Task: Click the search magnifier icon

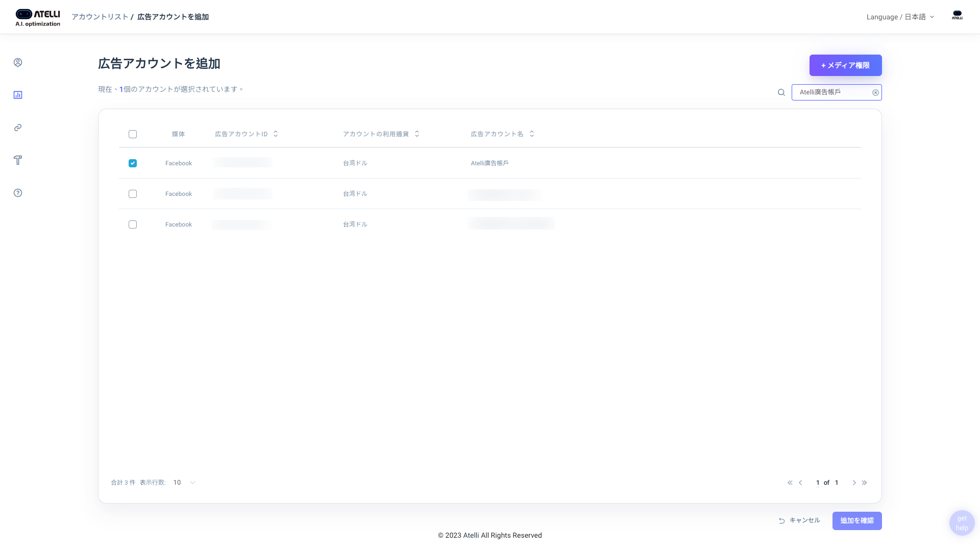Action: 781,92
